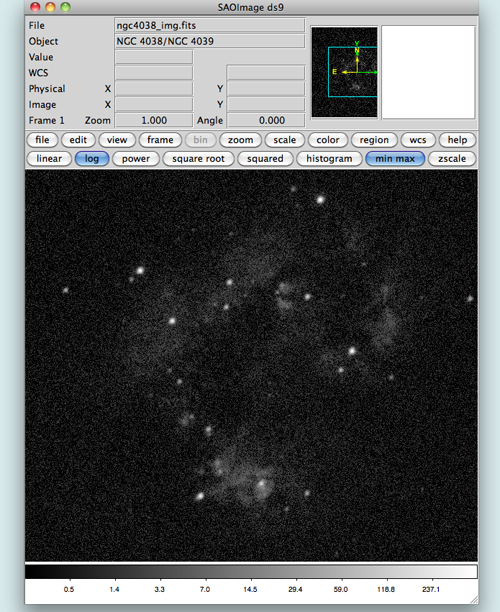Apply histogram equalization scale
Image resolution: width=500 pixels, height=612 pixels.
point(329,158)
